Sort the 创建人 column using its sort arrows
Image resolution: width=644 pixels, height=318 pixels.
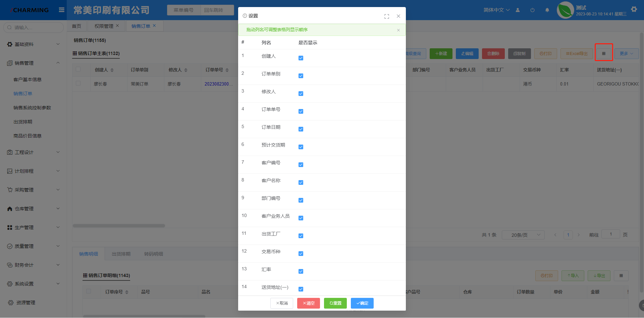(x=112, y=70)
